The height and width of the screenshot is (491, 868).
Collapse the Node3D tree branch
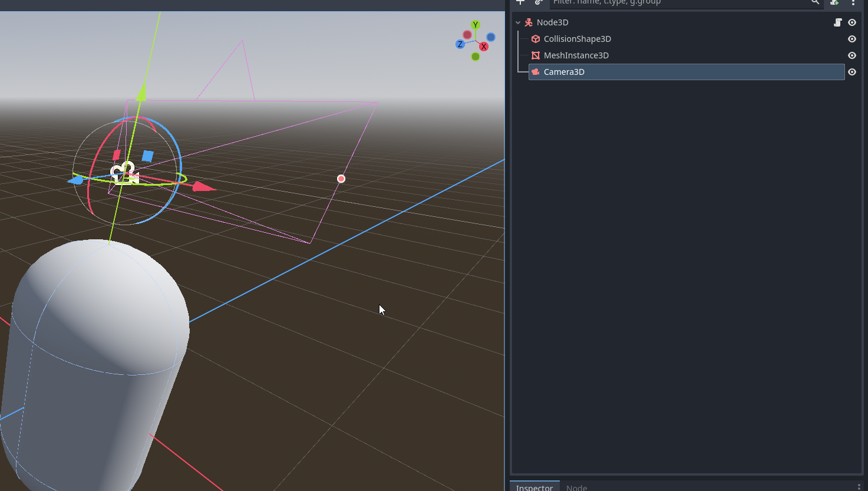pyautogui.click(x=518, y=22)
